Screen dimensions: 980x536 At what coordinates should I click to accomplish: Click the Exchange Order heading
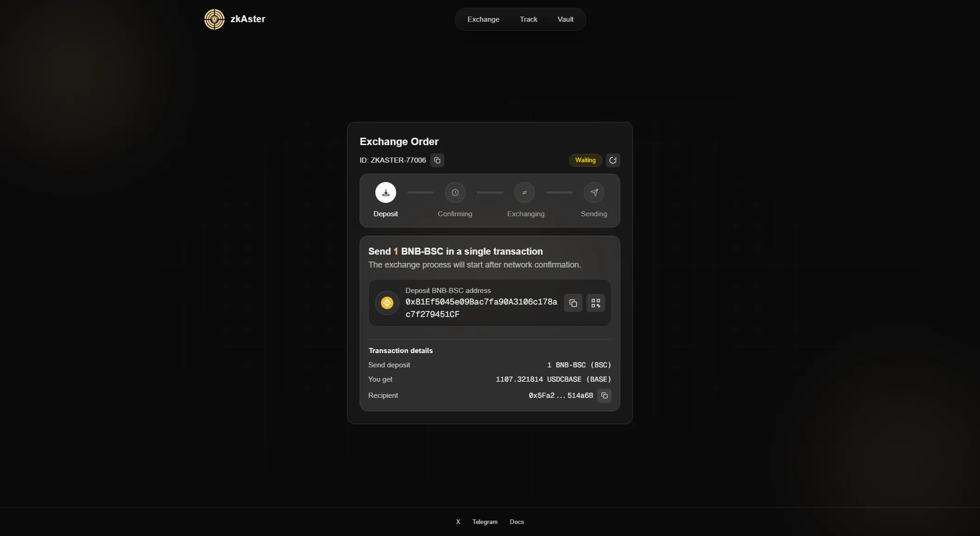[x=399, y=141]
